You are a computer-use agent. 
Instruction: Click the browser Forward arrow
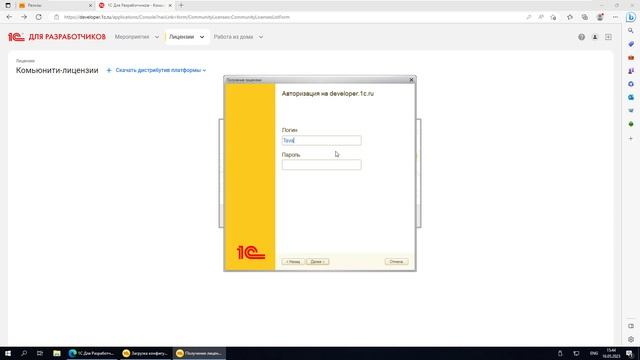coord(24,17)
